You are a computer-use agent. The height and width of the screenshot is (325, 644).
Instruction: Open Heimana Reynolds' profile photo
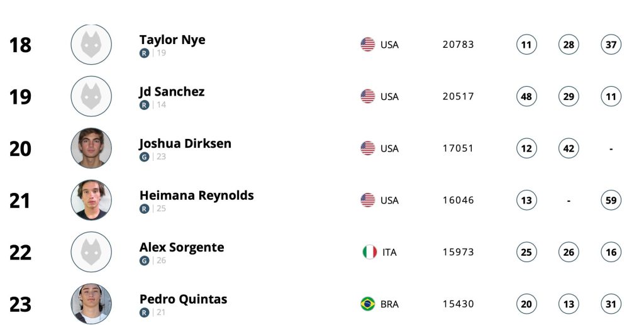pyautogui.click(x=91, y=201)
